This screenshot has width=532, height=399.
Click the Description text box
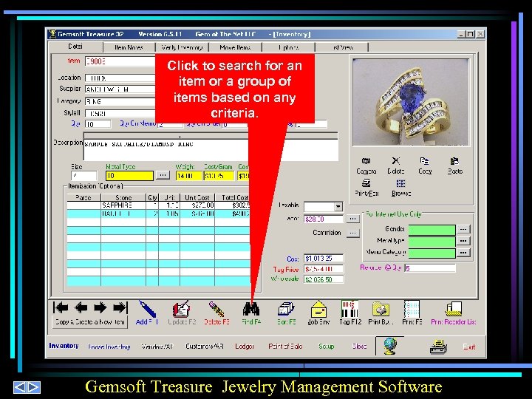pyautogui.click(x=211, y=149)
